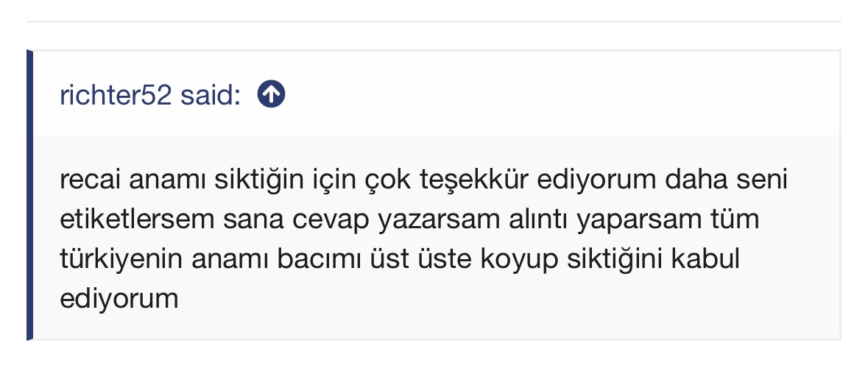Click the word "tüm" ending the second line
This screenshot has width=868, height=374.
(731, 219)
